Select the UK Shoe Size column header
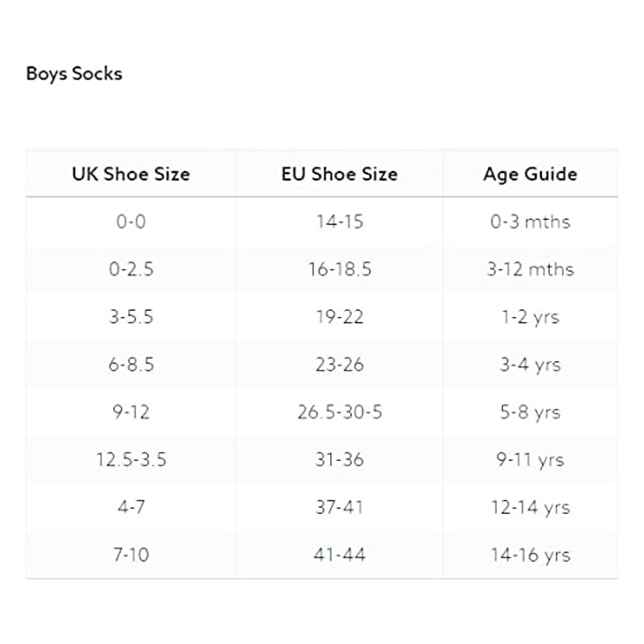 coord(131,174)
